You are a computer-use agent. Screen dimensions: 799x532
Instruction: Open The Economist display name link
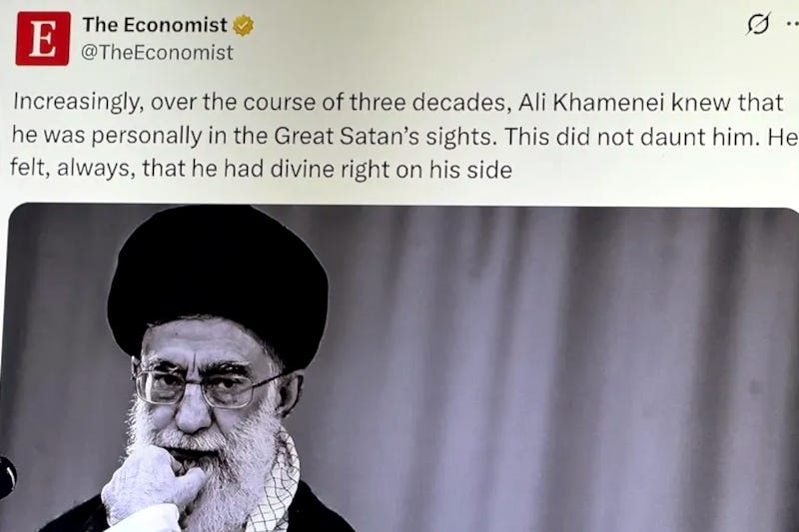155,24
